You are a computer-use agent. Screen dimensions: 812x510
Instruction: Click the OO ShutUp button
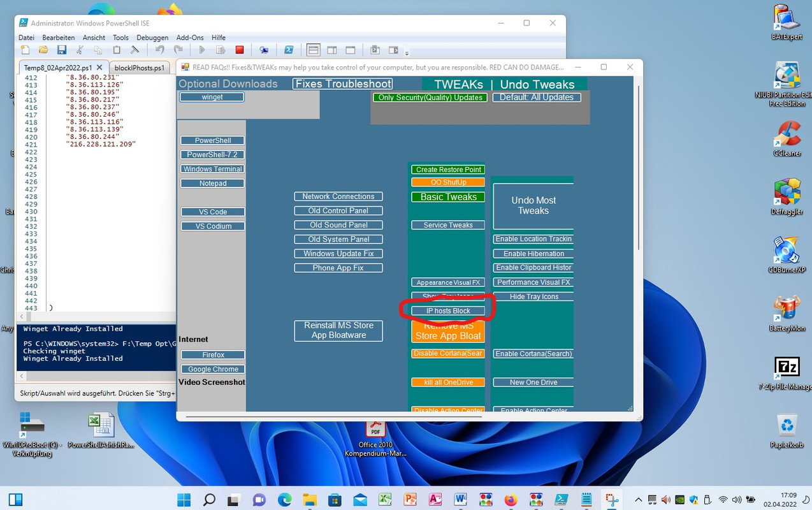coord(448,182)
